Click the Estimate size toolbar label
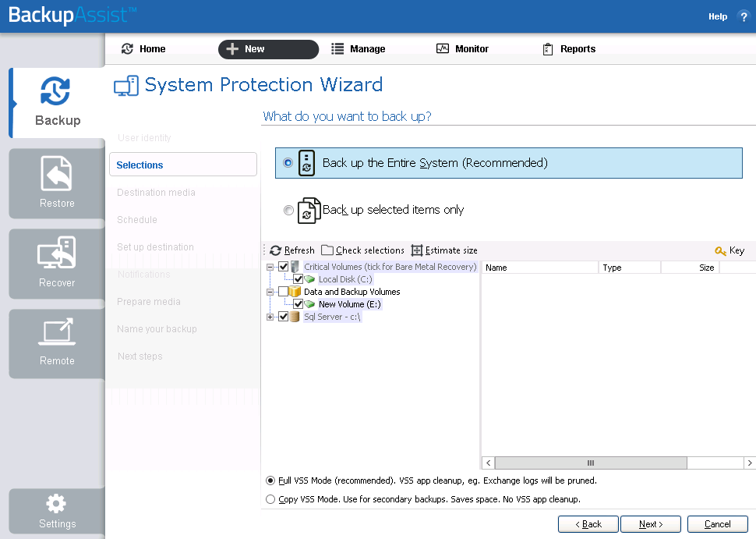 pos(451,250)
